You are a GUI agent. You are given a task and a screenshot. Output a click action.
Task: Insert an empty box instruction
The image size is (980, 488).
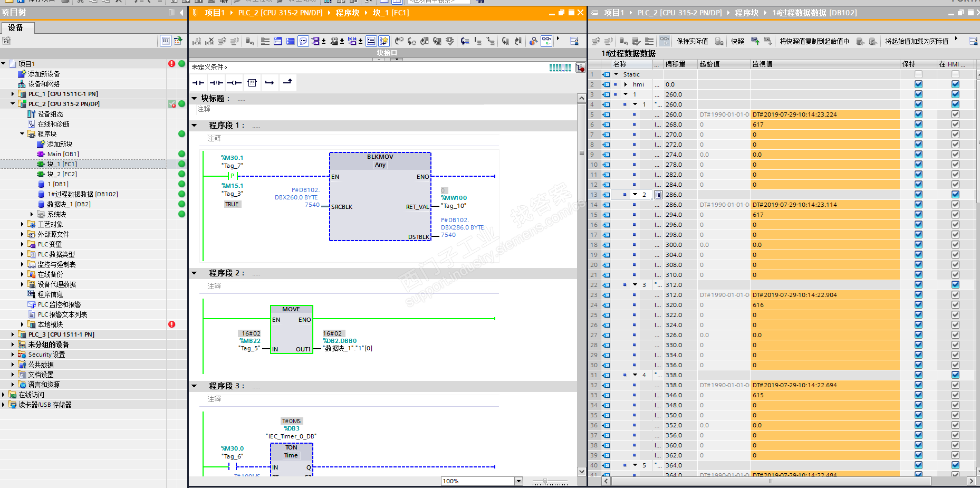click(252, 83)
